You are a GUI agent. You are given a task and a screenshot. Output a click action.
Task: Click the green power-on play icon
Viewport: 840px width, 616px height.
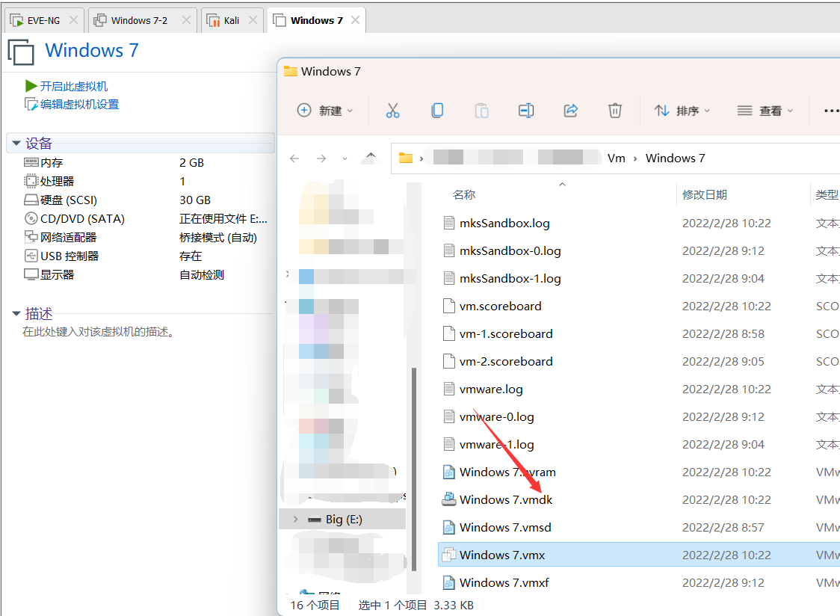(x=31, y=86)
